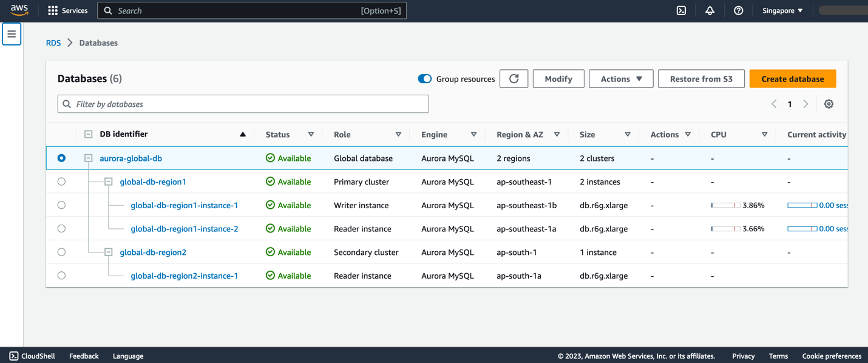The width and height of the screenshot is (868, 363).
Task: Open Cookie preferences in footer
Action: 832,356
